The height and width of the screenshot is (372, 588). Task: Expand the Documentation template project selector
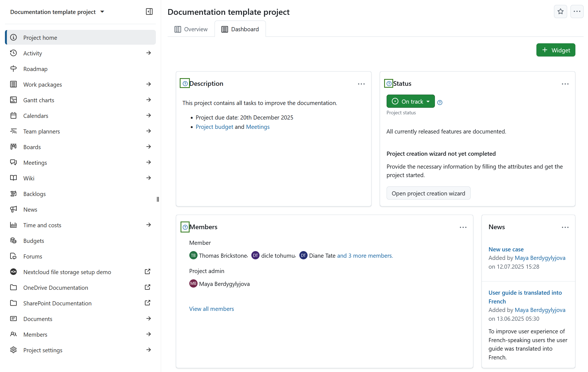pyautogui.click(x=102, y=12)
